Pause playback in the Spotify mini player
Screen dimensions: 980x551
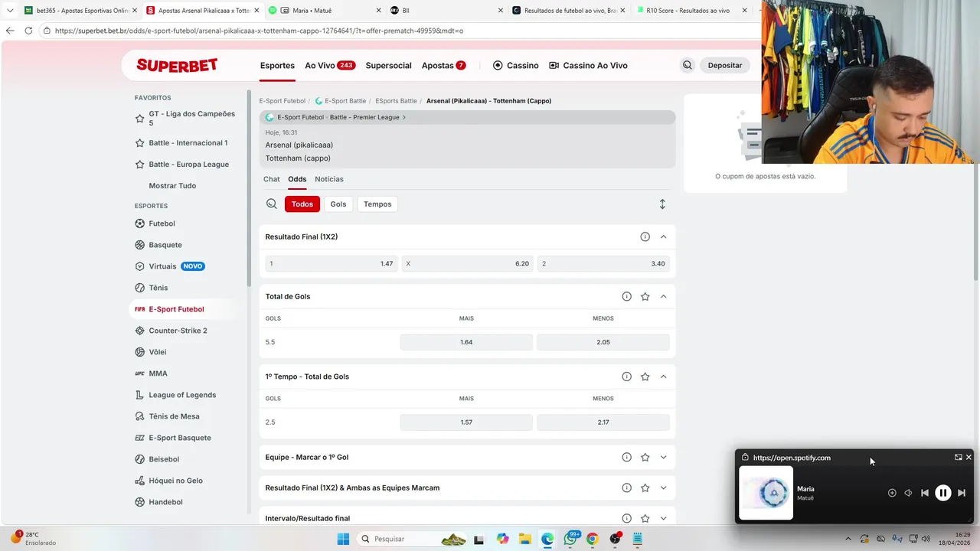point(943,493)
